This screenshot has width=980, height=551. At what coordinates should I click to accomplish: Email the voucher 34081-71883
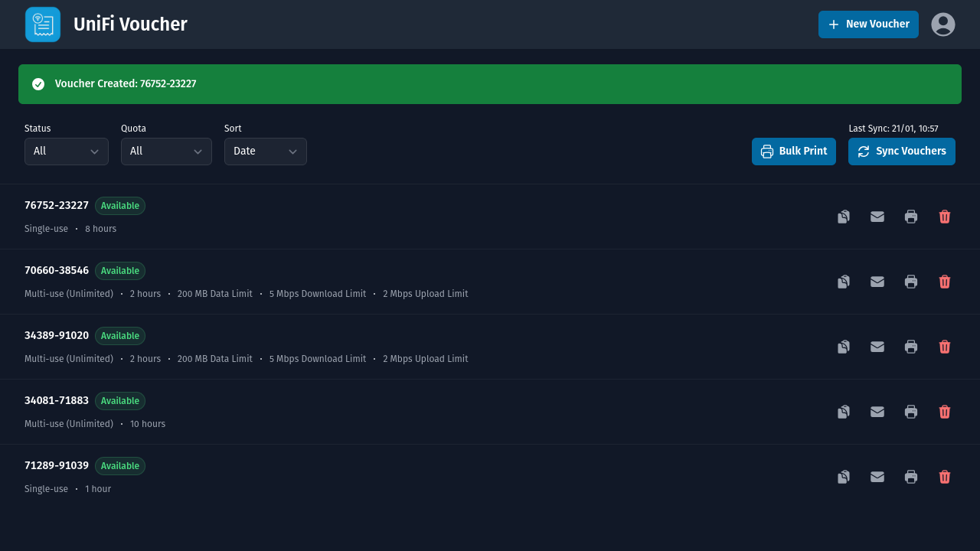[877, 412]
